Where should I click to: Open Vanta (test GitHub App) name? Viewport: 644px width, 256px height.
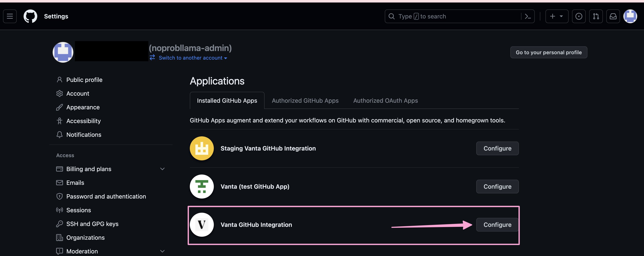(x=255, y=187)
